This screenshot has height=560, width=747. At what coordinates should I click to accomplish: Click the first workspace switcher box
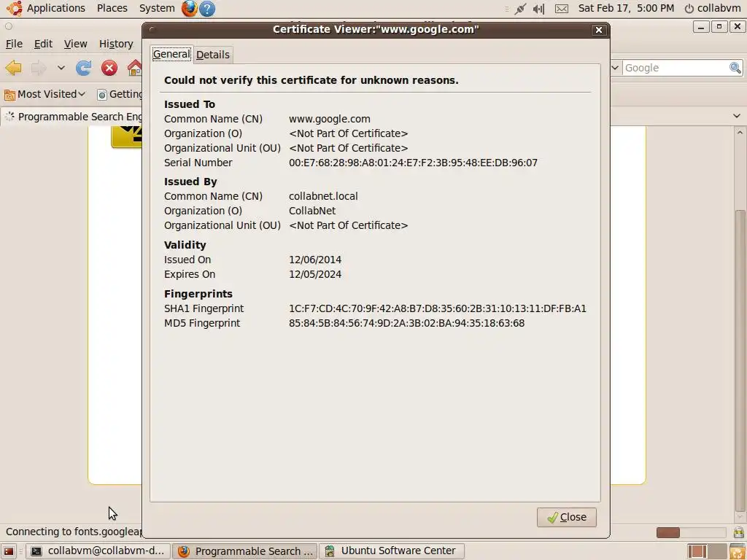(697, 551)
